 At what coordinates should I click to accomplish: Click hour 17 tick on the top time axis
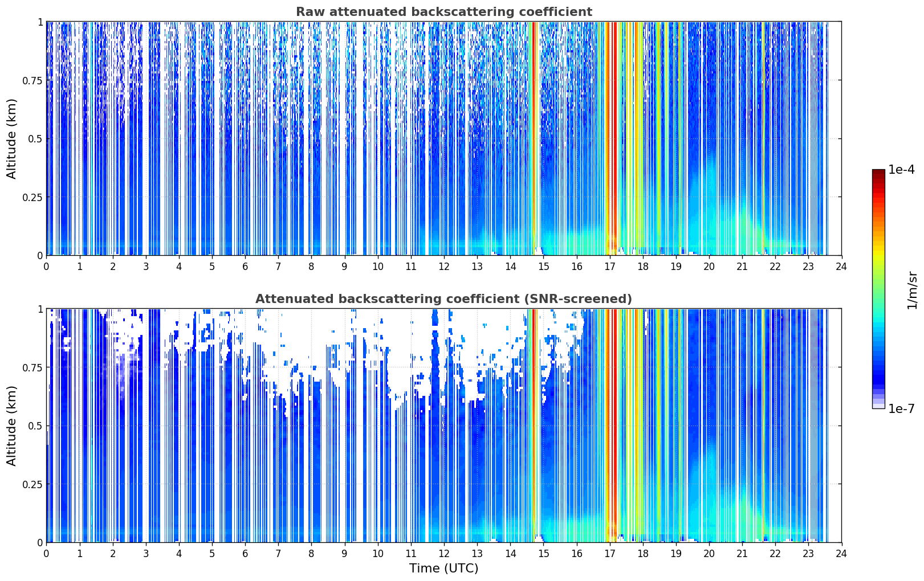point(610,266)
